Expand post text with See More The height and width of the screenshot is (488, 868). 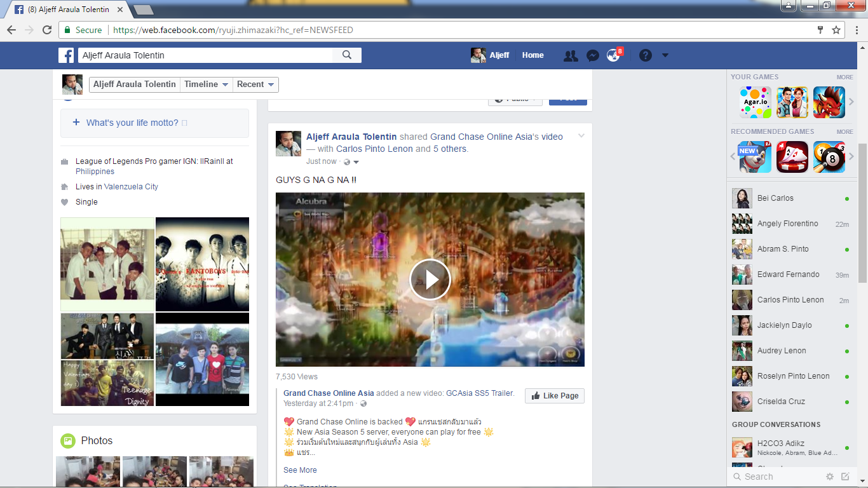[300, 470]
